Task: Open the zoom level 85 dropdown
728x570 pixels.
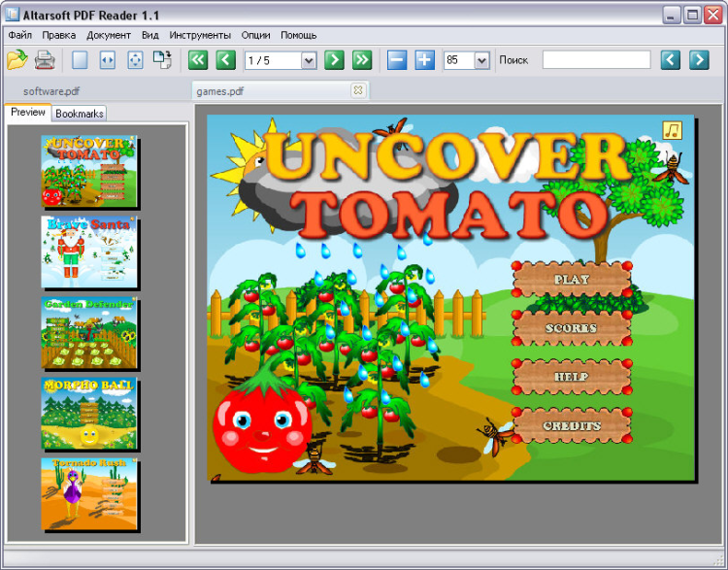Action: click(481, 60)
